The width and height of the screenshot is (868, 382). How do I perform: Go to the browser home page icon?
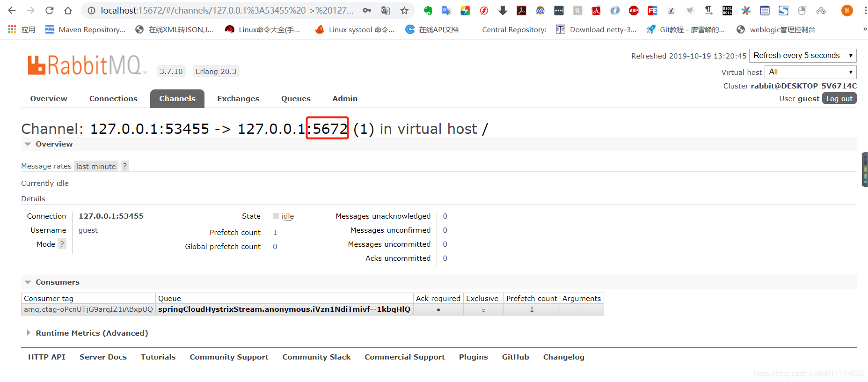point(68,10)
